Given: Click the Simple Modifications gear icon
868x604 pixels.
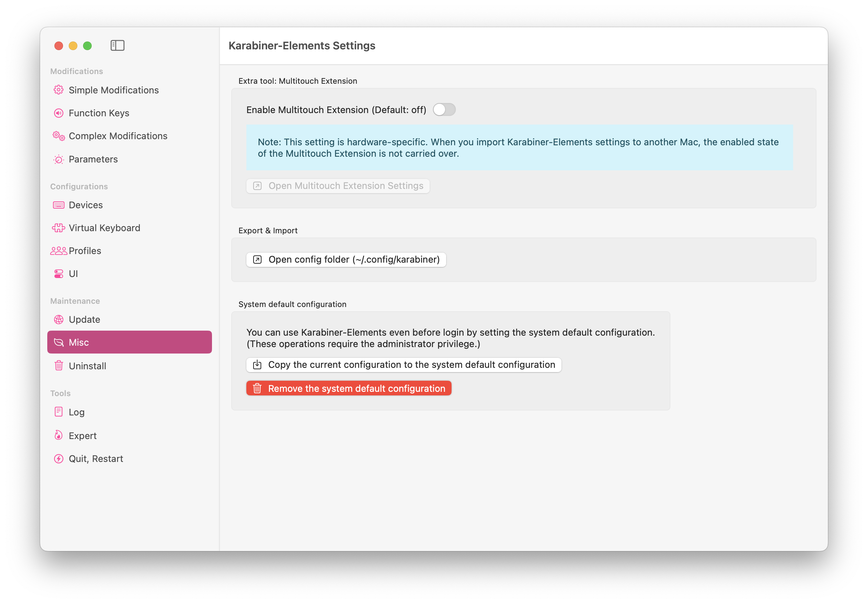Looking at the screenshot, I should click(x=59, y=90).
